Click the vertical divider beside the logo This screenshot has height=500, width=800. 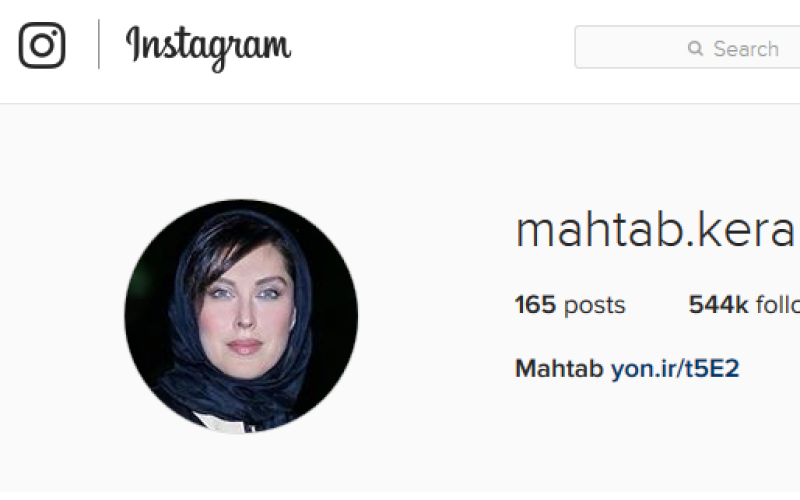98,44
